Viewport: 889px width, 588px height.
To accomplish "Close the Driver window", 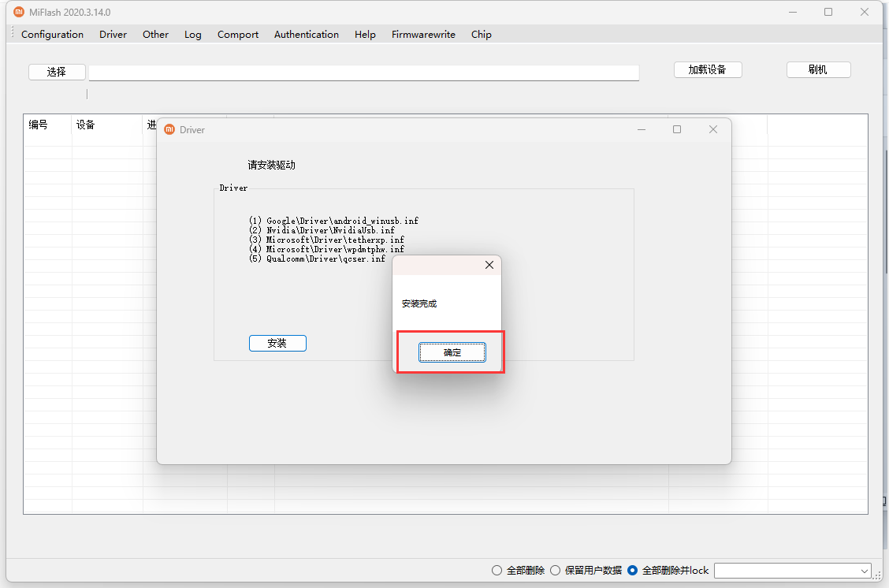I will point(713,129).
